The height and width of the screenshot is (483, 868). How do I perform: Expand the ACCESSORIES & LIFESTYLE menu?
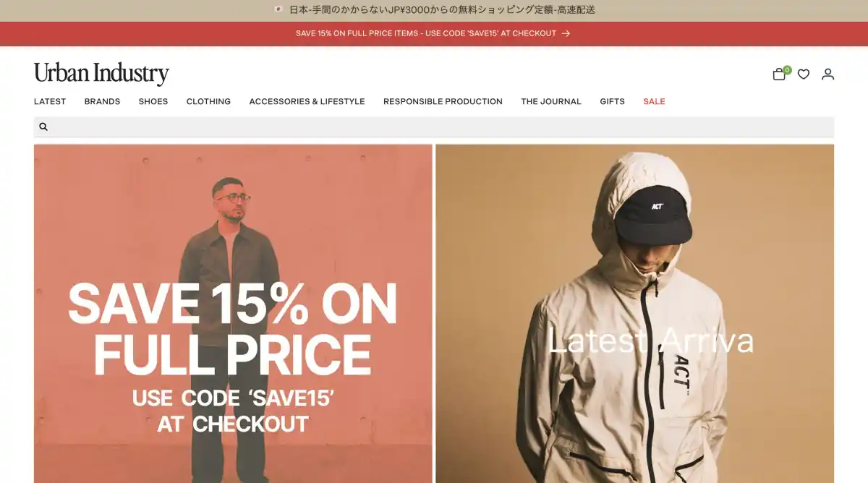pyautogui.click(x=307, y=101)
